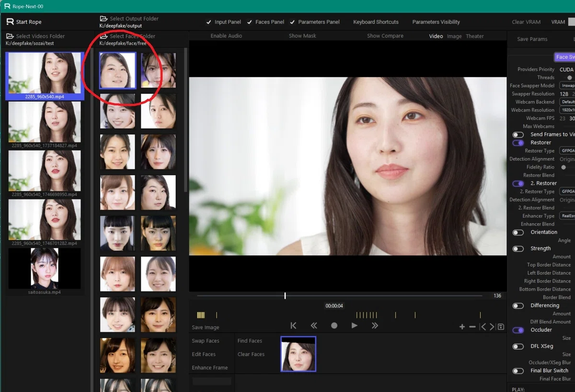Open the 2. Restorer Type dropdown
575x392 pixels.
[x=567, y=191]
